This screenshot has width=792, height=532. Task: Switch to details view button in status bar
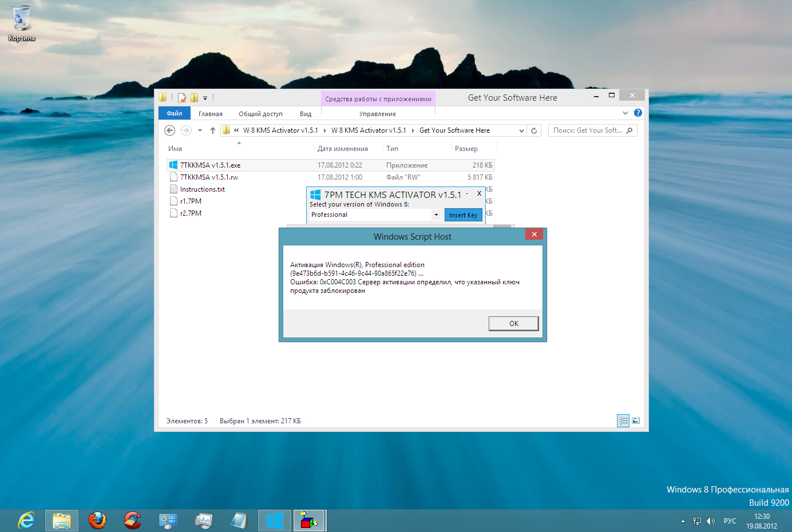coord(623,421)
